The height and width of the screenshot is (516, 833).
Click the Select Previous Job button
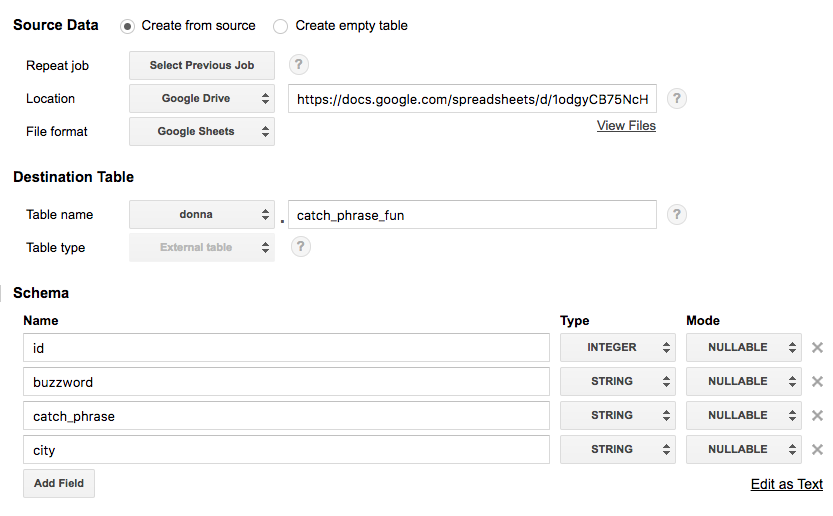[x=202, y=65]
